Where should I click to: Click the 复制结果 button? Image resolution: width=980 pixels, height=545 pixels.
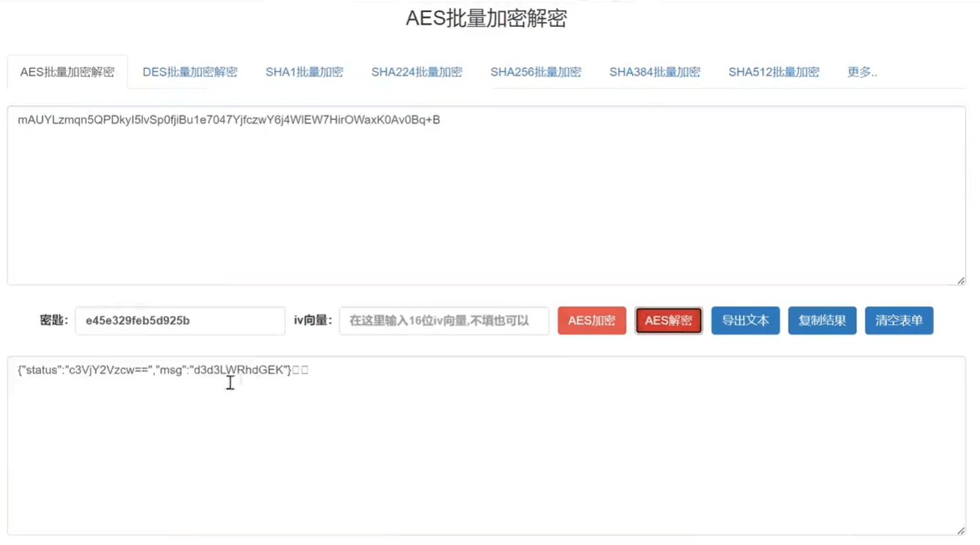point(822,320)
